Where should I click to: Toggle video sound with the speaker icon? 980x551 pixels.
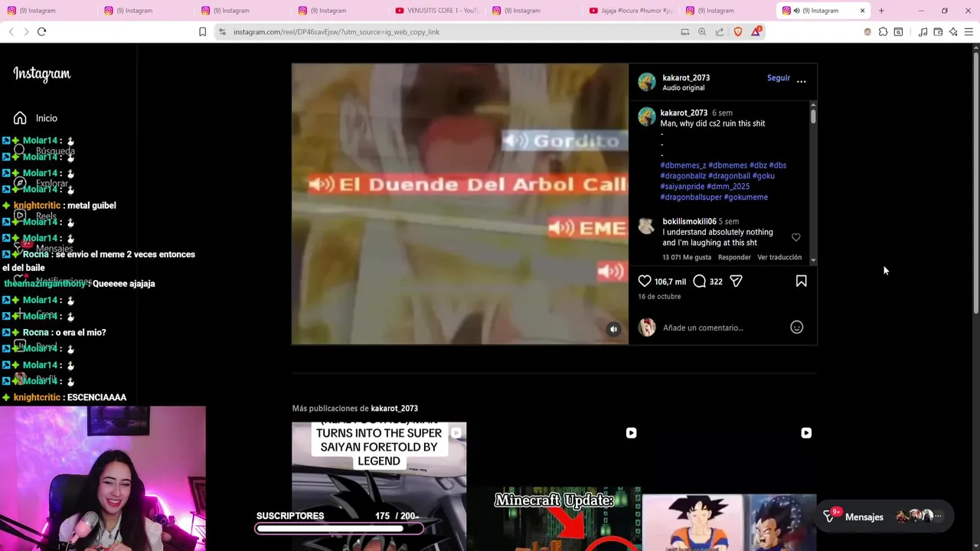(x=613, y=329)
